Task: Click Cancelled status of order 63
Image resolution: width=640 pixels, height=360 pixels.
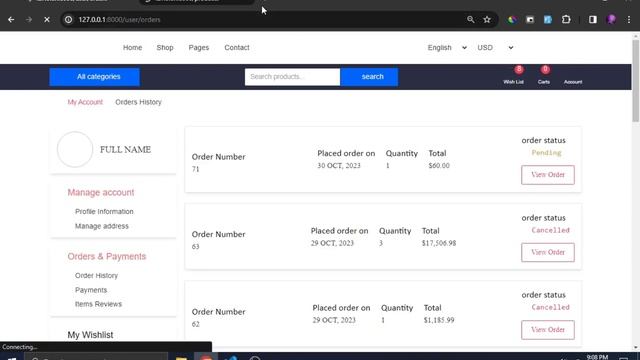Action: click(x=550, y=230)
